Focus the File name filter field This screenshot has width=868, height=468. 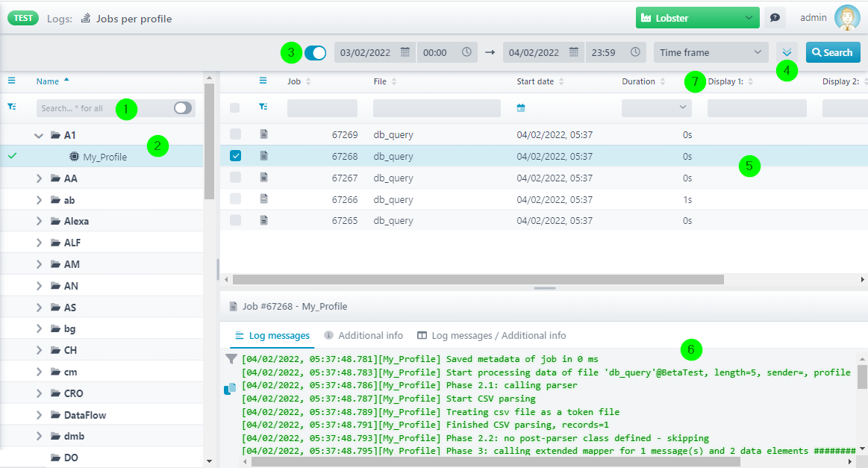(x=437, y=108)
